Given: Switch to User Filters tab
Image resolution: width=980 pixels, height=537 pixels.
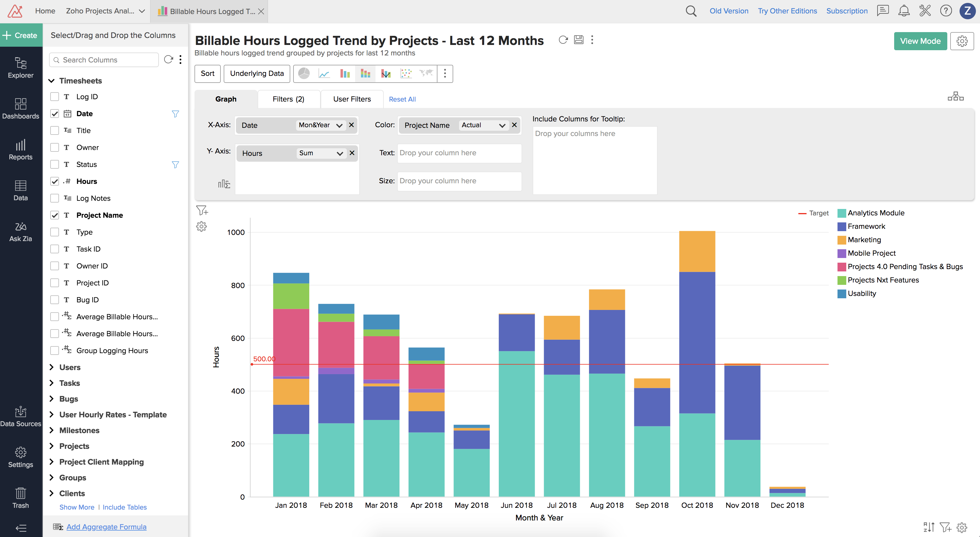Looking at the screenshot, I should (x=351, y=99).
